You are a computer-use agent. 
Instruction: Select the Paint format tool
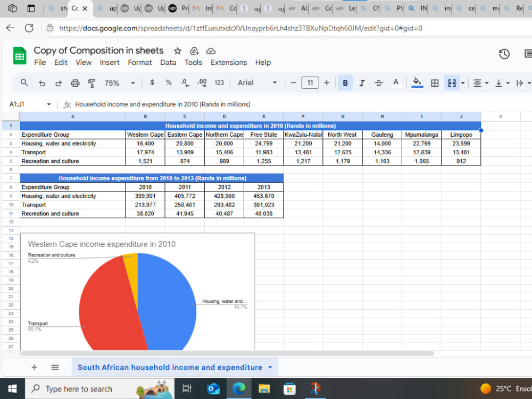tap(90, 83)
